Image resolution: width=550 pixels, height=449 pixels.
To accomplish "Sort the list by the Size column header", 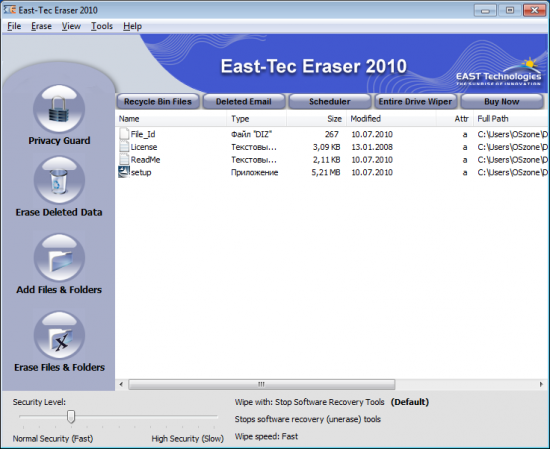I will [316, 119].
